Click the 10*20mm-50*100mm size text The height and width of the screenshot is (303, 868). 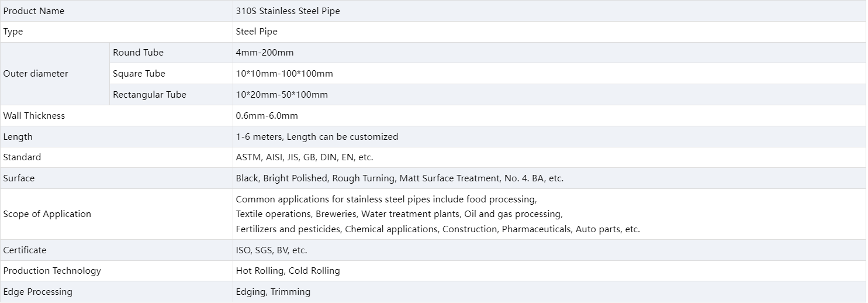(282, 95)
